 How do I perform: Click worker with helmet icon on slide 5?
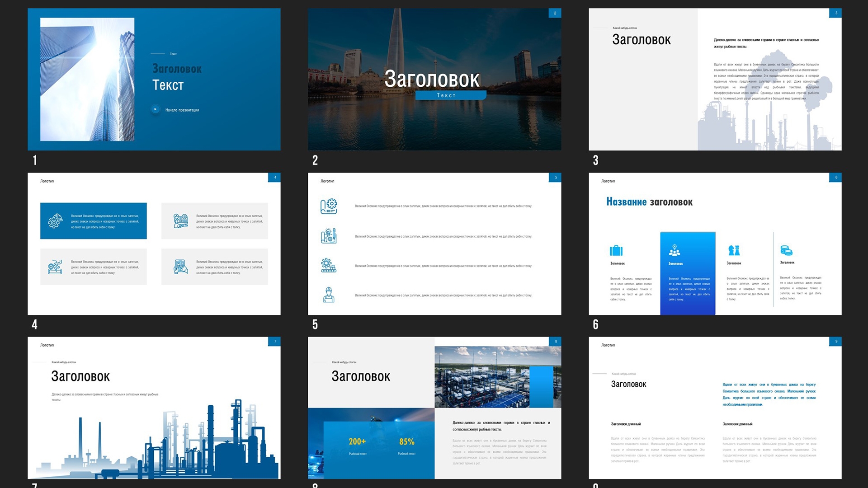point(329,295)
